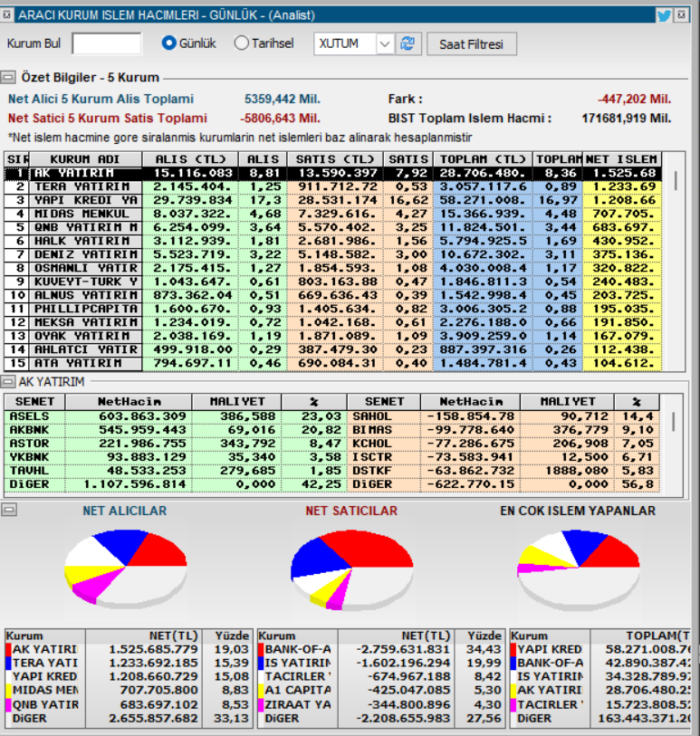Image resolution: width=700 pixels, height=736 pixels.
Task: Click the EN COK ISLEM YAPANLAR pie chart
Action: pos(579,569)
